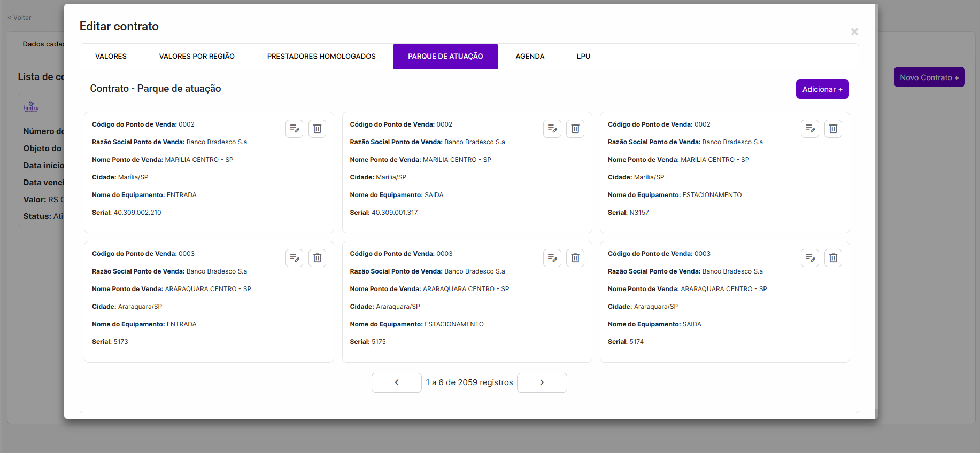Delete the Marília SAIDA equipment card
This screenshot has height=453, width=980.
(x=575, y=129)
